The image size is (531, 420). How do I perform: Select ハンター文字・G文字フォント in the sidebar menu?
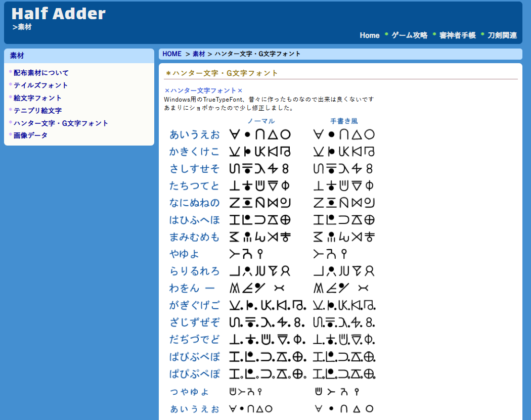[61, 123]
